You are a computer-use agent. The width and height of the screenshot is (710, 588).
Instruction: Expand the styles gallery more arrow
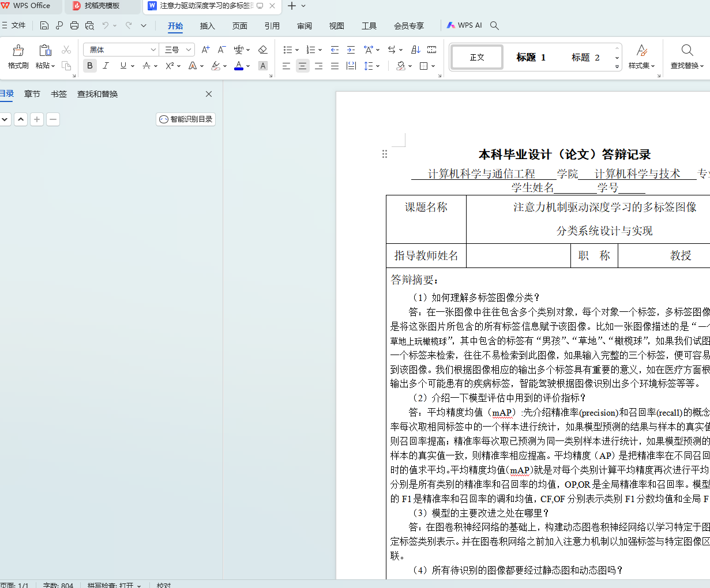[x=617, y=67]
